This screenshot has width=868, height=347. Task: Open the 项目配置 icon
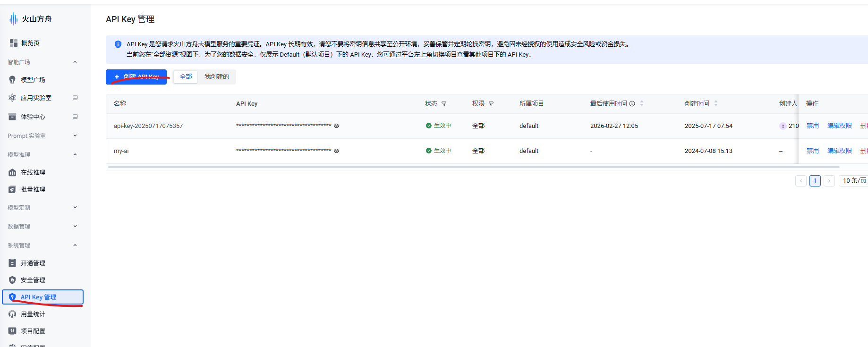tap(12, 331)
